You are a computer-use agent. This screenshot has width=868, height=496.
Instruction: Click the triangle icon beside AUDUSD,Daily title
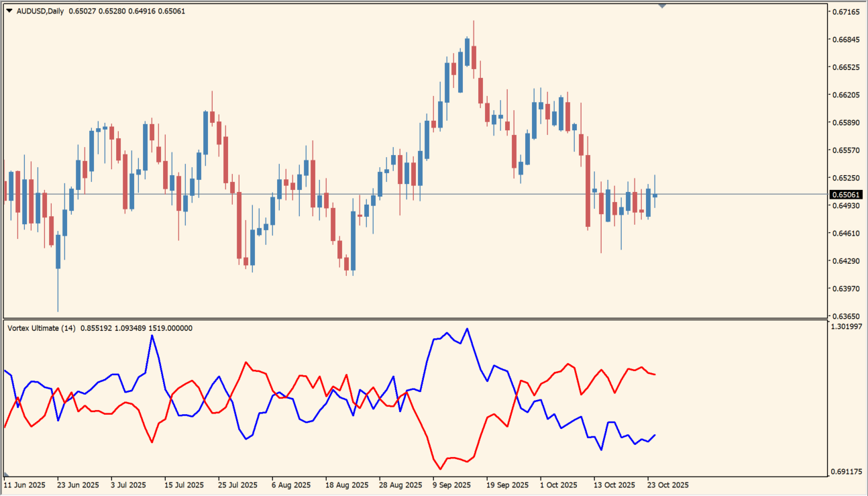pyautogui.click(x=9, y=11)
